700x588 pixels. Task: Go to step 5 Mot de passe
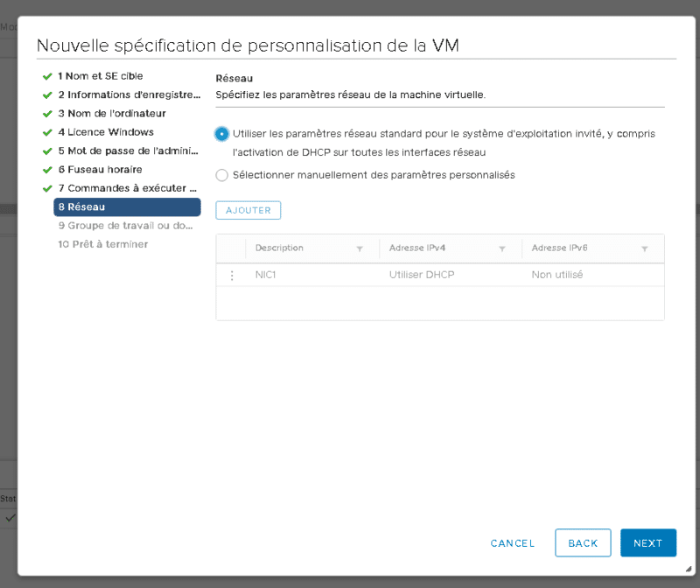click(127, 150)
